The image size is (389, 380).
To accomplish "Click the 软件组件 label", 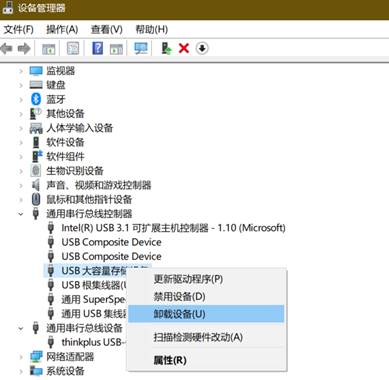I will (65, 157).
